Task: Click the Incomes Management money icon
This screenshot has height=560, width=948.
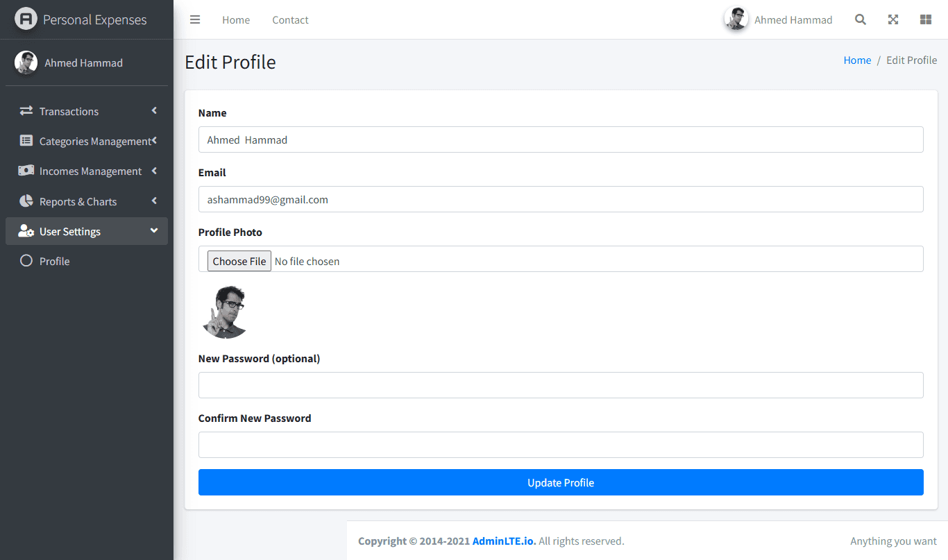Action: point(26,171)
